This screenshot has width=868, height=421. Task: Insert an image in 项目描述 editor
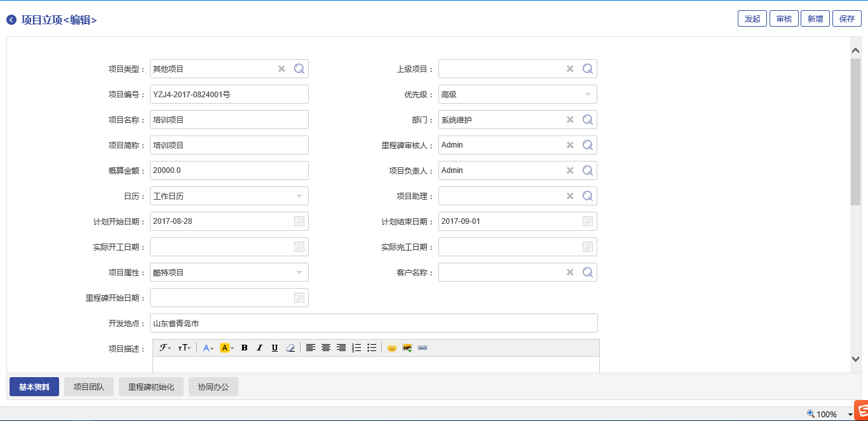click(x=407, y=348)
